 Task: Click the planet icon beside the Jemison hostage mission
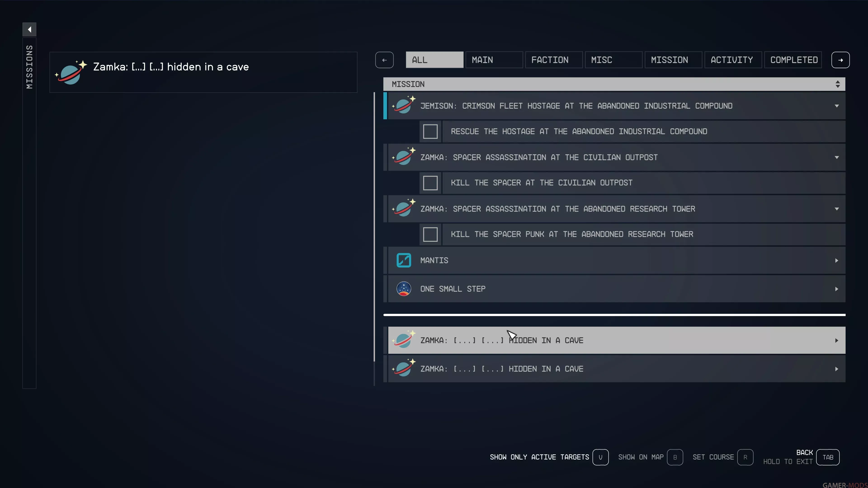pyautogui.click(x=404, y=106)
